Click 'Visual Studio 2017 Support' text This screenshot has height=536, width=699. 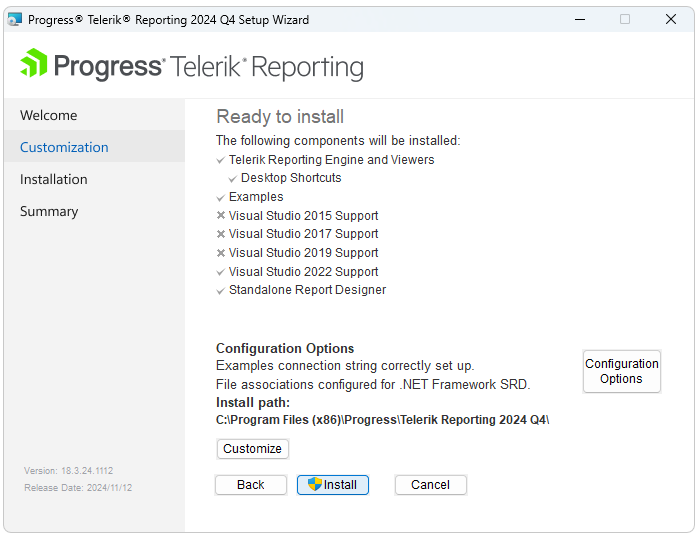(x=303, y=234)
